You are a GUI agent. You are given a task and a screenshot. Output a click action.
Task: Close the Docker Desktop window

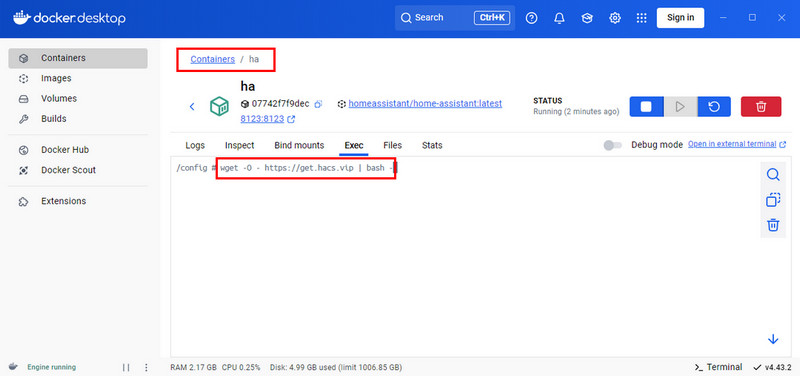tap(781, 18)
